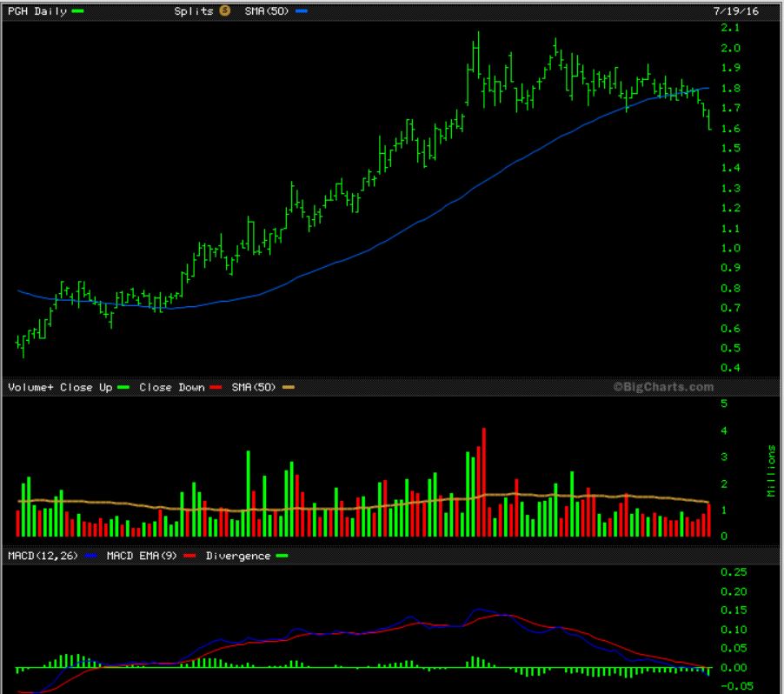Click the BigCharts.com watermark
Viewport: 784px width, 694px height.
click(x=663, y=388)
